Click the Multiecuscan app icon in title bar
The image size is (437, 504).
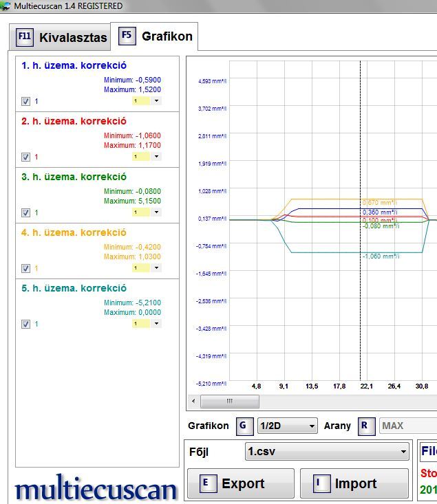[x=6, y=6]
